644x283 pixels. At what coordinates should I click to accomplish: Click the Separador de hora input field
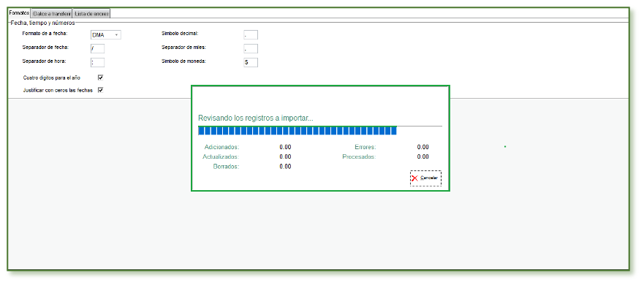tap(98, 62)
